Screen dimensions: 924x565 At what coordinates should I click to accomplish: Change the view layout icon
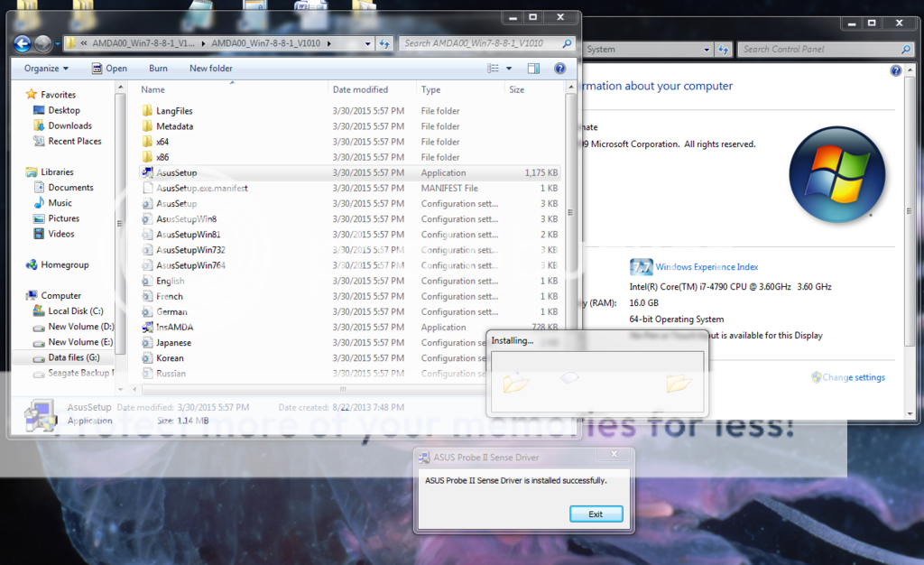tap(493, 69)
